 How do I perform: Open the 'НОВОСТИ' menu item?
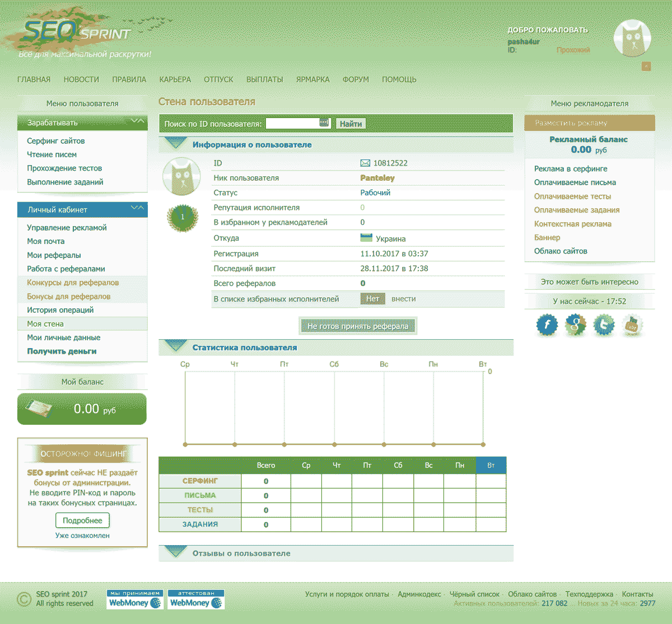(81, 79)
